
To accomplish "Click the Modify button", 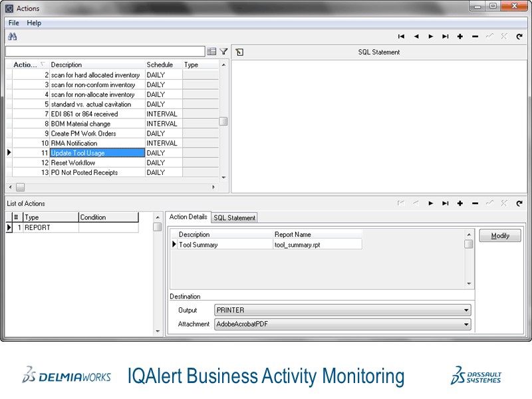I will [500, 235].
